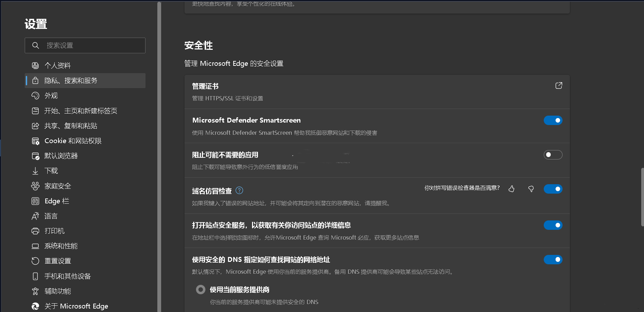Open 开始、主页和新建标签页 settings
This screenshot has width=644, height=312.
[85, 111]
